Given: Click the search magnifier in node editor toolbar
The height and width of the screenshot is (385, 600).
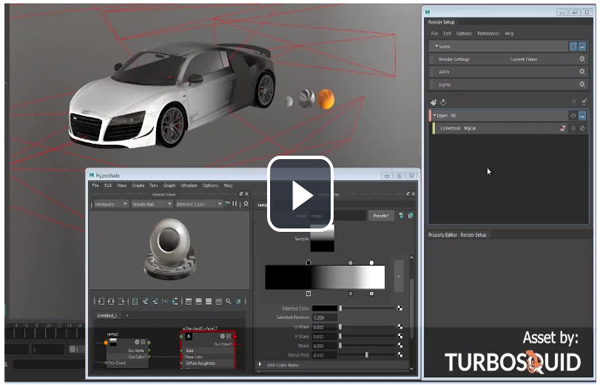Looking at the screenshot, I should pyautogui.click(x=228, y=302).
